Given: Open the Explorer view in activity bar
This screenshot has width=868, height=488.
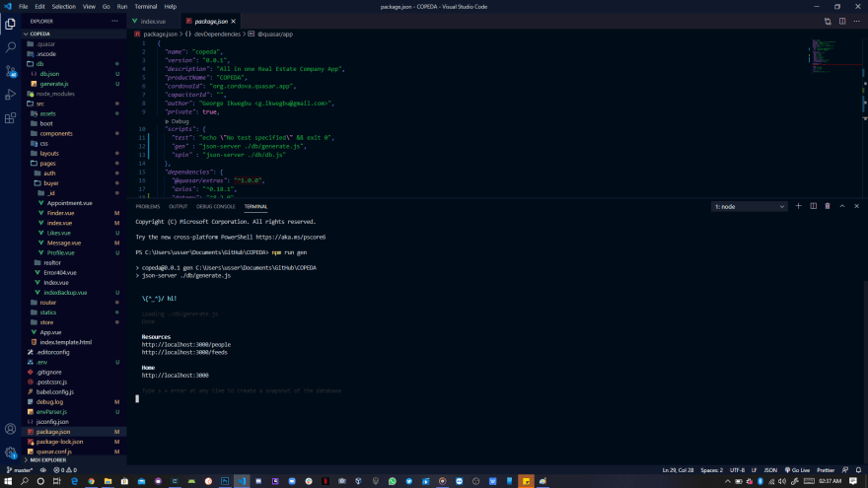Looking at the screenshot, I should (10, 24).
